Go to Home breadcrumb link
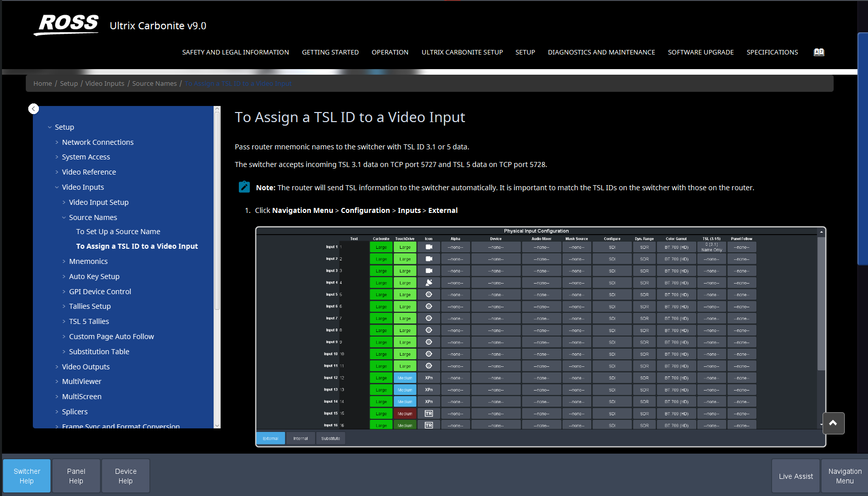Image resolution: width=868 pixels, height=496 pixels. (x=42, y=84)
